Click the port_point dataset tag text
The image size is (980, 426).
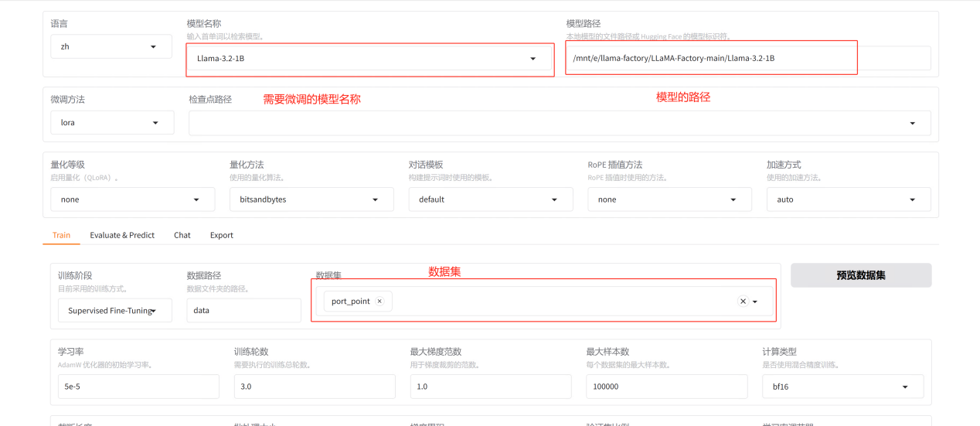coord(351,302)
